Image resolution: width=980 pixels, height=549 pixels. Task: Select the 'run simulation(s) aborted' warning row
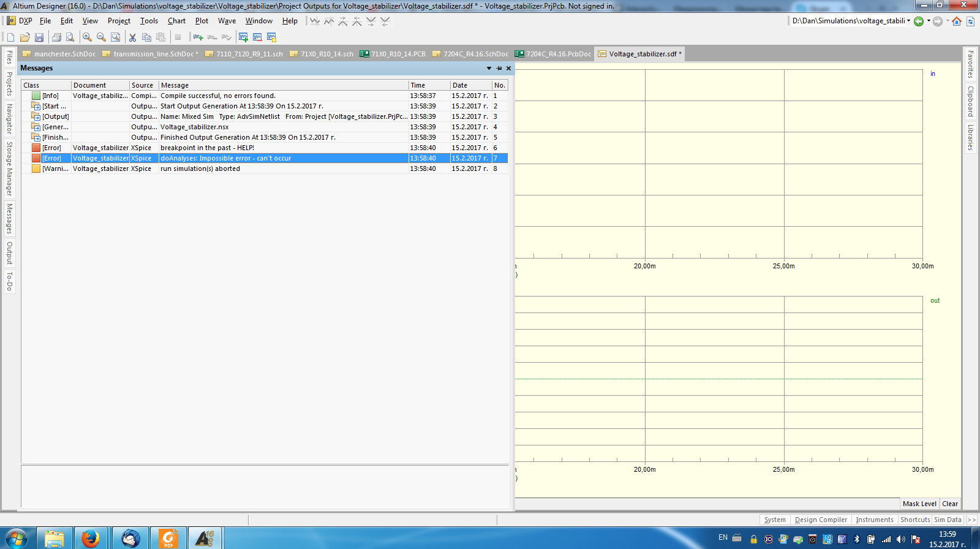265,168
